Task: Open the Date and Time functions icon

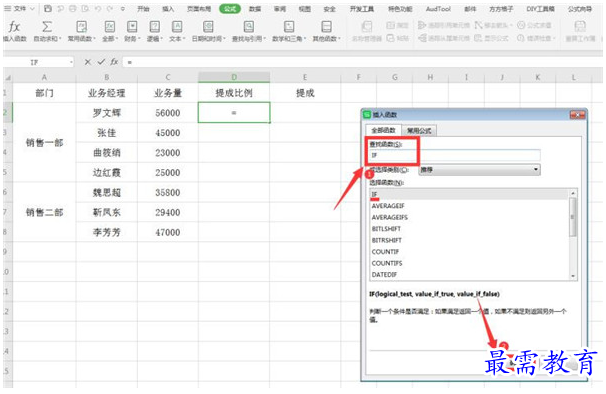Action: [208, 27]
